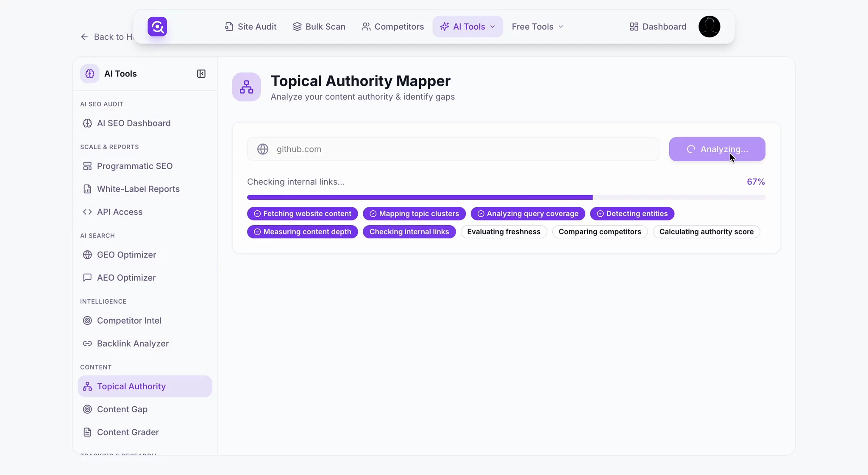Click the back arrow icon
The image size is (868, 475).
point(84,37)
